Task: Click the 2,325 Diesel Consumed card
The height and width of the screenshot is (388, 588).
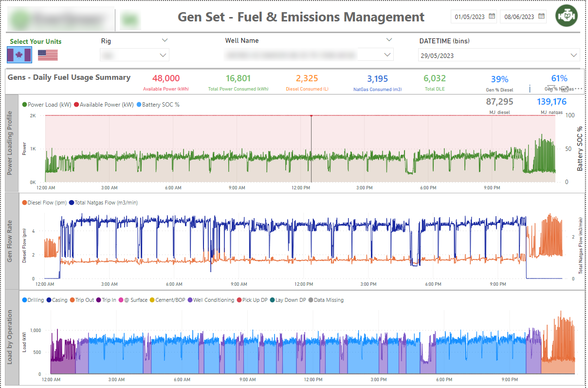Action: 307,82
